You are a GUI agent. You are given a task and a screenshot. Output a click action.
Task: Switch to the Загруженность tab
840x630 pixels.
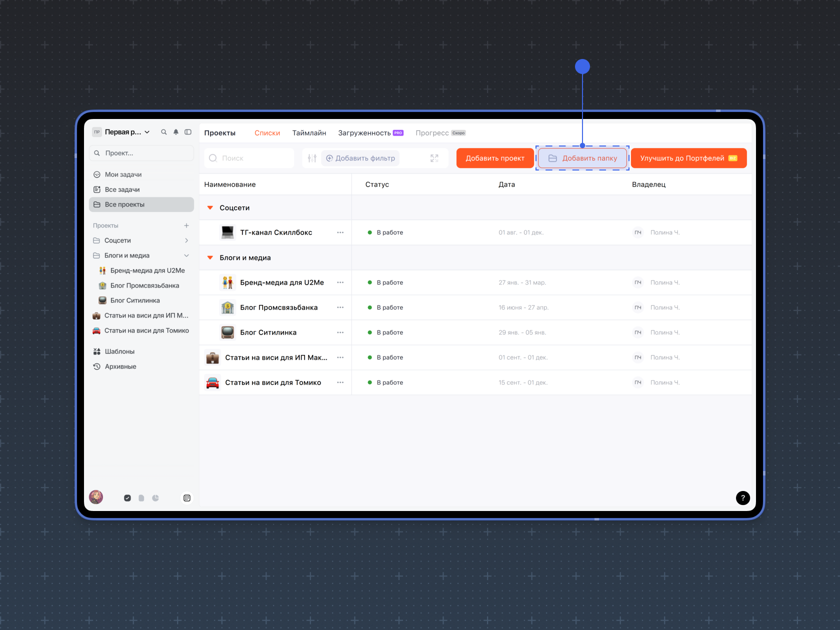pos(364,133)
